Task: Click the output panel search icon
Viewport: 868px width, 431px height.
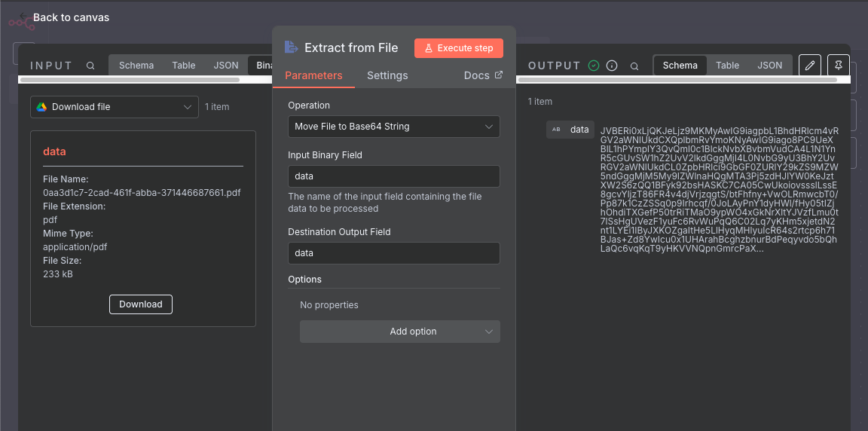Action: pos(634,66)
